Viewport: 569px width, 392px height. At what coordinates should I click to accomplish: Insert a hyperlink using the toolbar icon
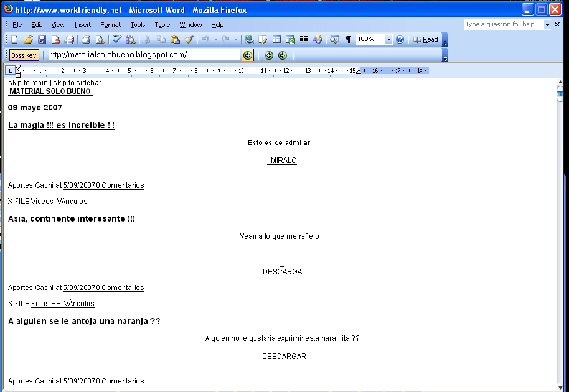tap(249, 39)
